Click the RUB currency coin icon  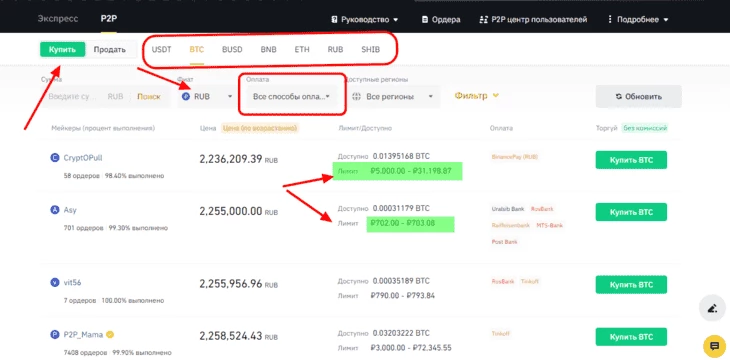coord(186,96)
